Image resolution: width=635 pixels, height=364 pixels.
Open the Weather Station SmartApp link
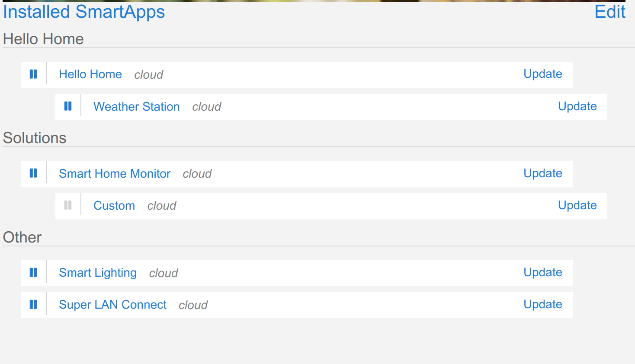click(137, 106)
